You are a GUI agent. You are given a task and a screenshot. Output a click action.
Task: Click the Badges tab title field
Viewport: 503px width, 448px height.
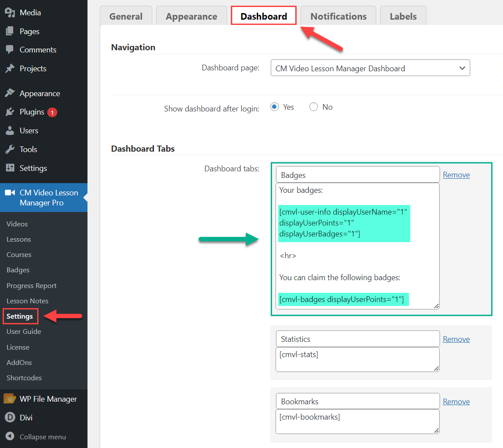coord(358,175)
